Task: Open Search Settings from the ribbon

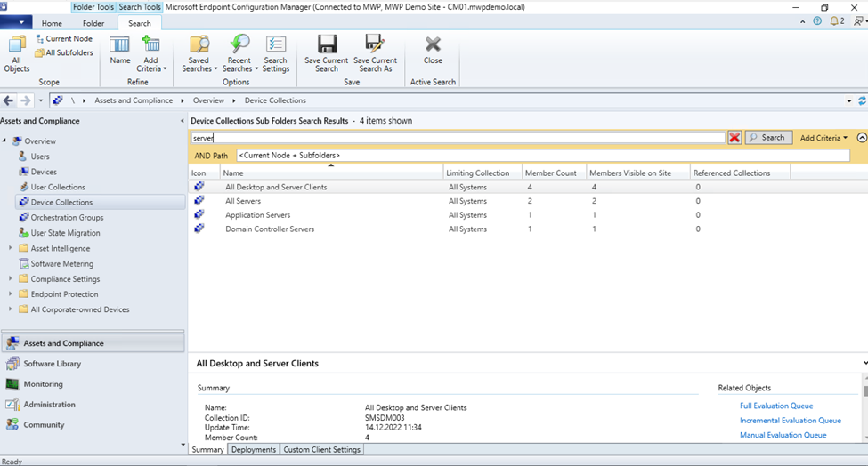Action: pyautogui.click(x=276, y=53)
